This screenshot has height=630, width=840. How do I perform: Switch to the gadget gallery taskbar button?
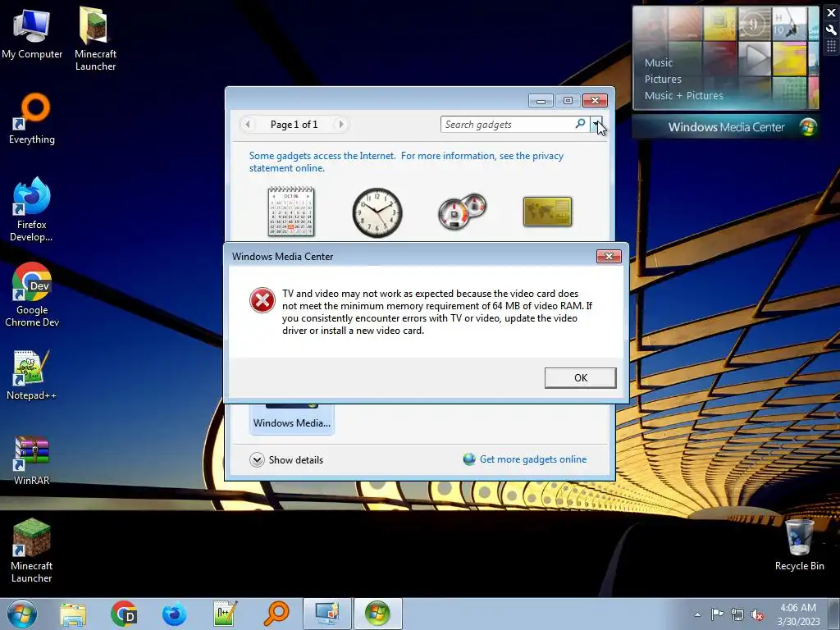[327, 614]
